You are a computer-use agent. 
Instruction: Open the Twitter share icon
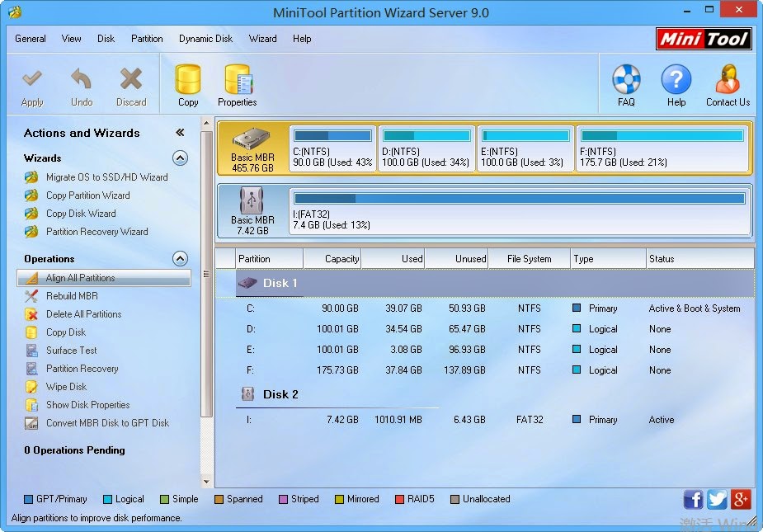(717, 499)
